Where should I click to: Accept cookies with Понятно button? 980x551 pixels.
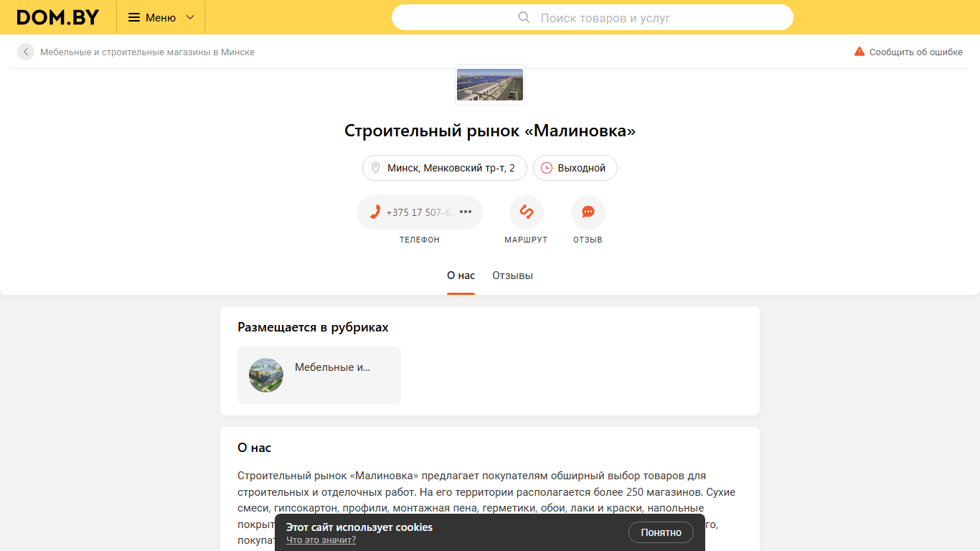click(x=661, y=532)
